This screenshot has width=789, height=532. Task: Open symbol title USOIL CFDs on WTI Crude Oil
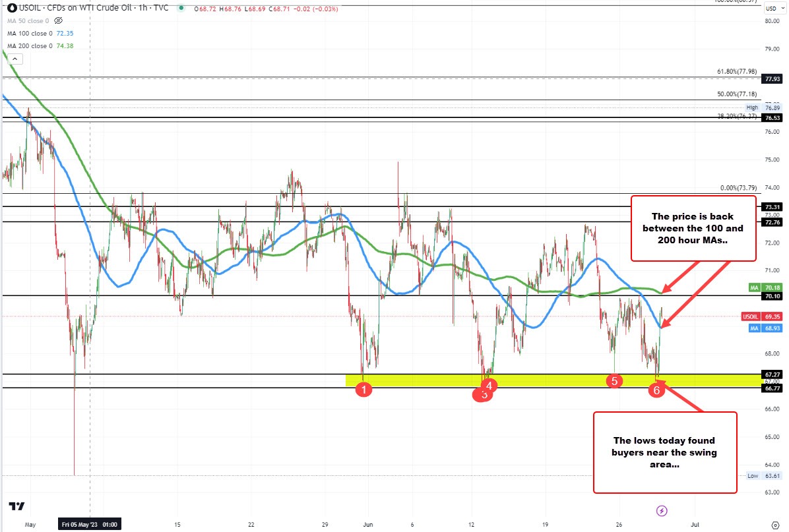(x=94, y=8)
